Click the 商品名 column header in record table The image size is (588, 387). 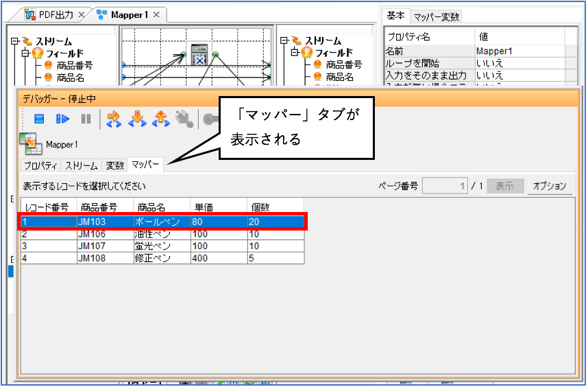tap(162, 207)
